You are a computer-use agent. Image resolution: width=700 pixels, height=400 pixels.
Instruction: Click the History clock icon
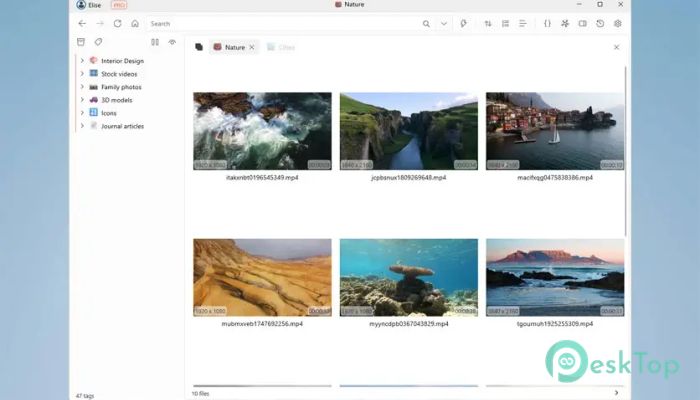(x=600, y=23)
